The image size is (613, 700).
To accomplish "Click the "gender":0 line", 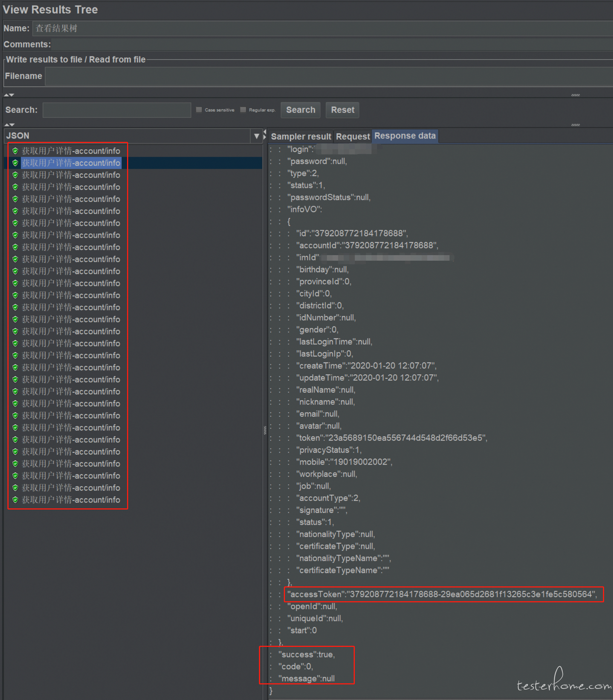I will pyautogui.click(x=317, y=330).
